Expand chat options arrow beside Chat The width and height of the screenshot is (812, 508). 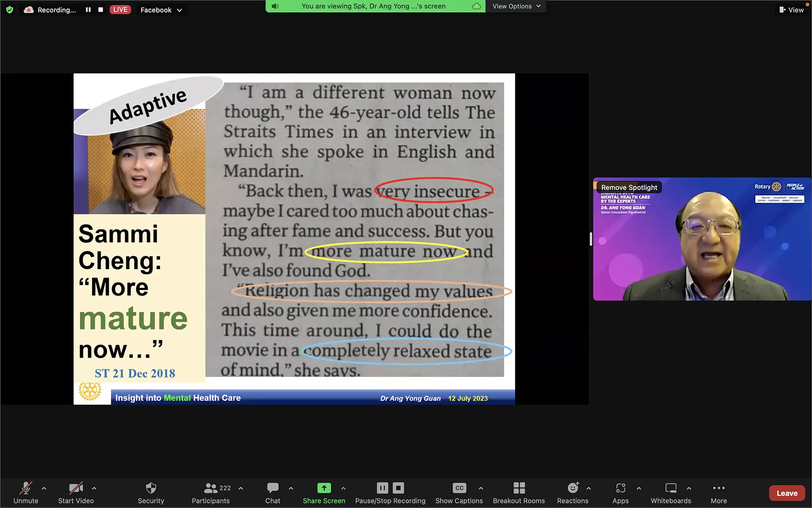tap(291, 488)
